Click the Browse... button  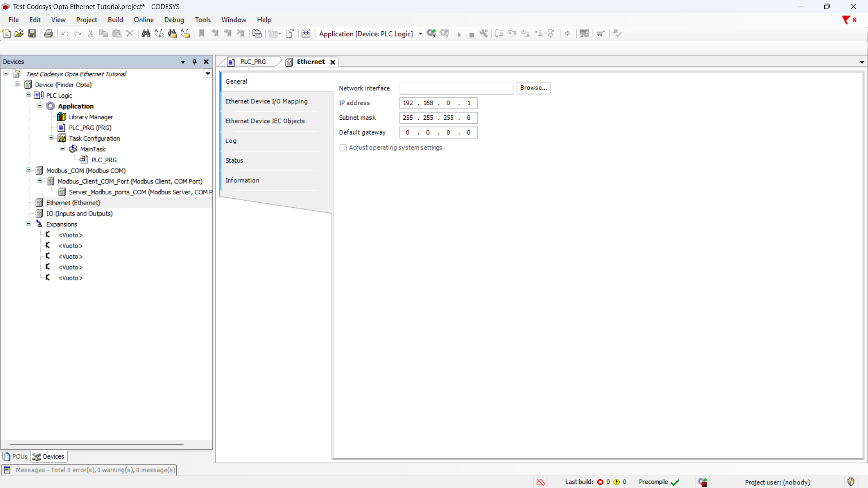point(533,88)
